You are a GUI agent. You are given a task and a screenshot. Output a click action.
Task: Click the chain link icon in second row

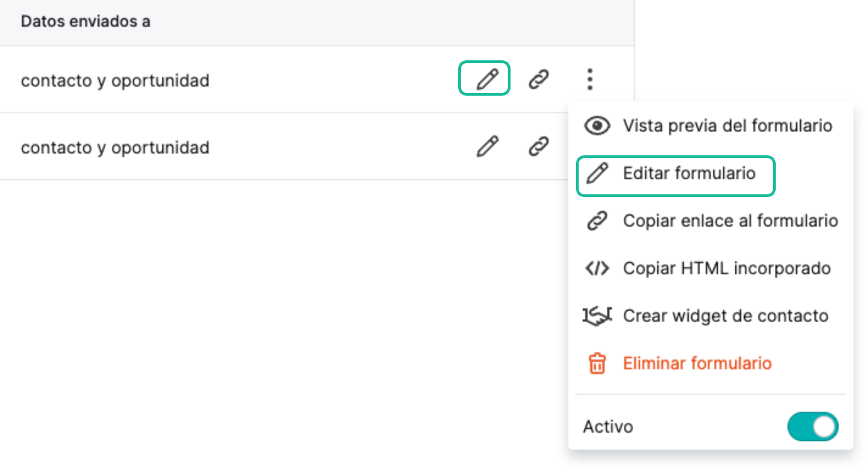coord(539,147)
